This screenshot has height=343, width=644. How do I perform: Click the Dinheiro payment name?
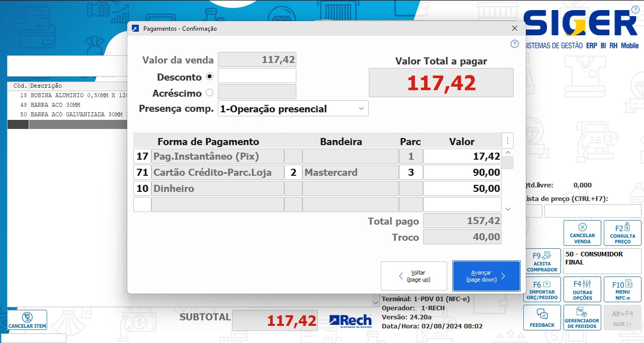pyautogui.click(x=218, y=188)
